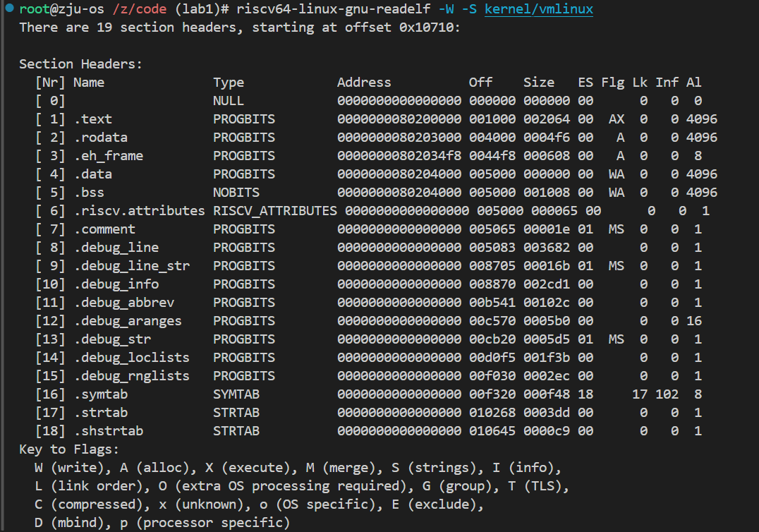The width and height of the screenshot is (759, 532).
Task: Click the root@zju-os prompt text
Action: (x=61, y=9)
